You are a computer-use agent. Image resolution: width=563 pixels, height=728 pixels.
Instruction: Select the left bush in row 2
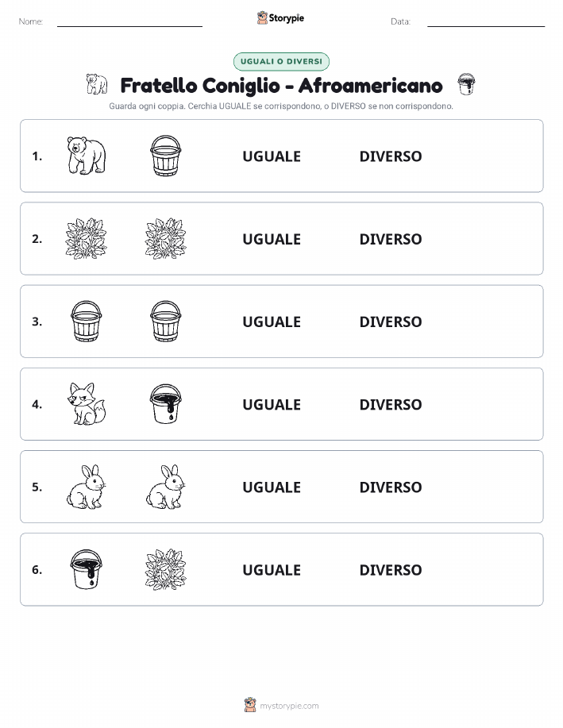click(x=87, y=238)
